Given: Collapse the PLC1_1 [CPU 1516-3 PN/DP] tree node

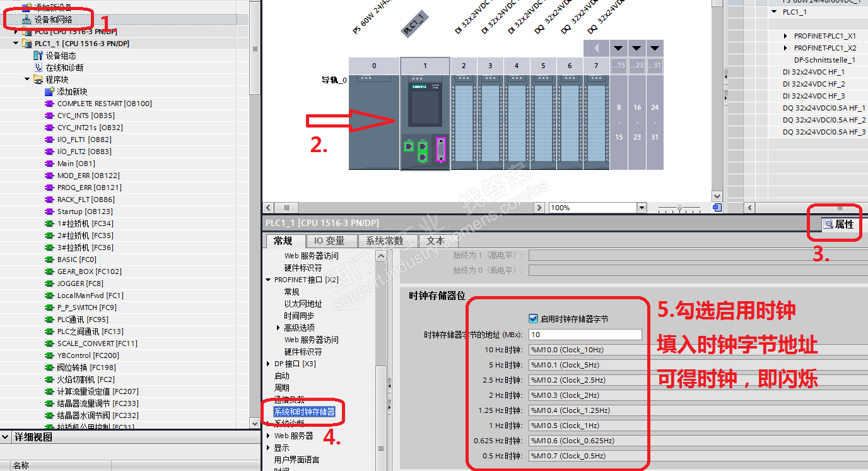Looking at the screenshot, I should point(16,44).
